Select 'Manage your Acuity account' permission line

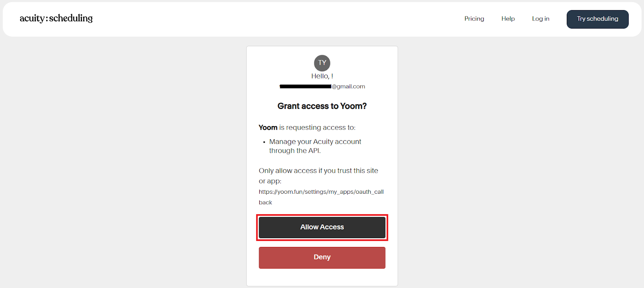(x=315, y=142)
